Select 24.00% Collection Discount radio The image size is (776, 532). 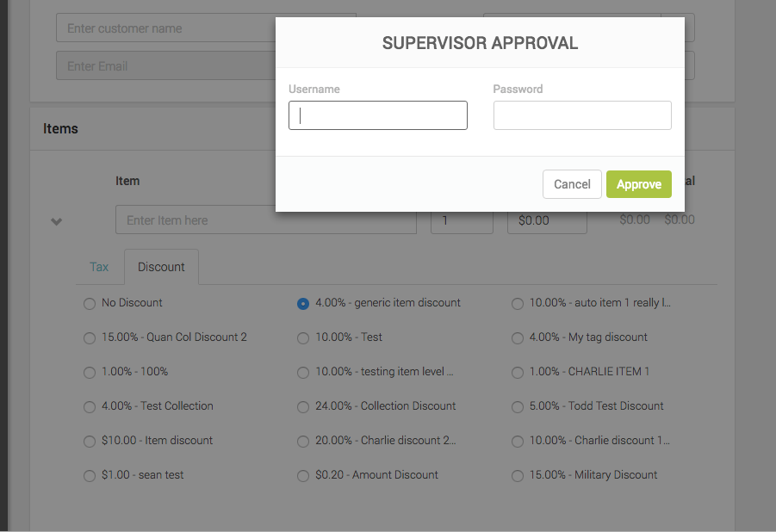pos(303,406)
